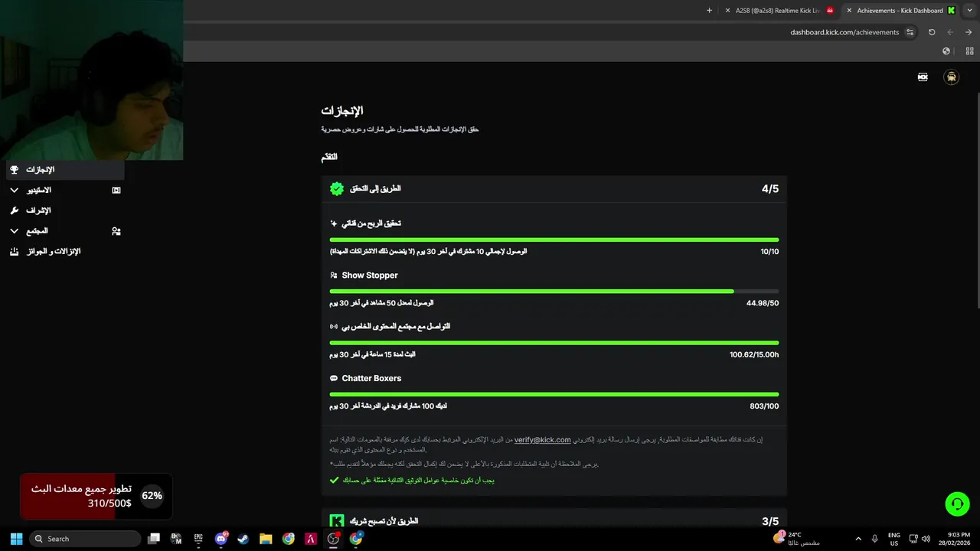Image resolution: width=980 pixels, height=551 pixels.
Task: Click the Community people icon in sidebar
Action: [x=116, y=231]
